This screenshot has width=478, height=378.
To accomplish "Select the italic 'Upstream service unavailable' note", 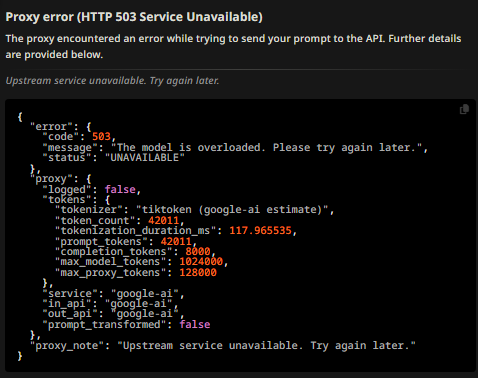I will 112,81.
